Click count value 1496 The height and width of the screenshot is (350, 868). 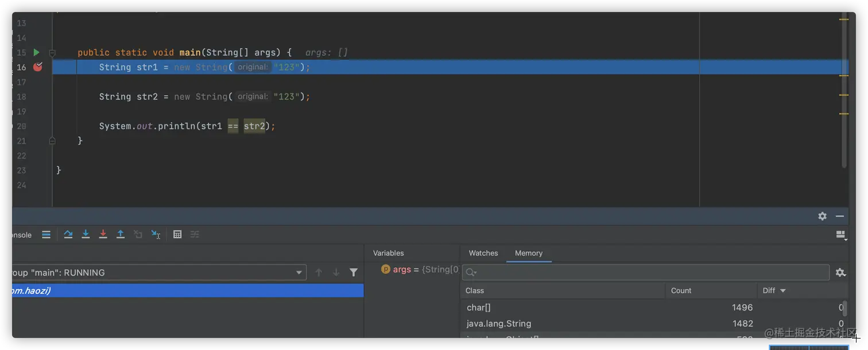tap(742, 308)
